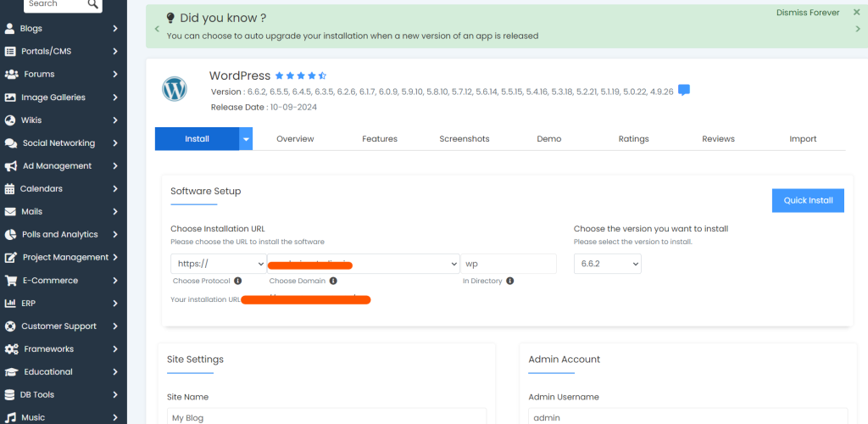Click the E-Commerce shopping cart icon

pyautogui.click(x=11, y=281)
